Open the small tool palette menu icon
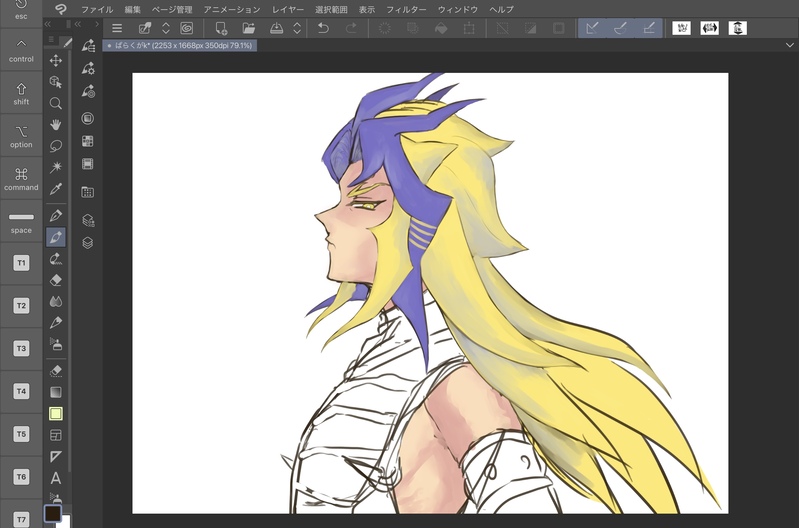This screenshot has height=528, width=799. (51, 40)
